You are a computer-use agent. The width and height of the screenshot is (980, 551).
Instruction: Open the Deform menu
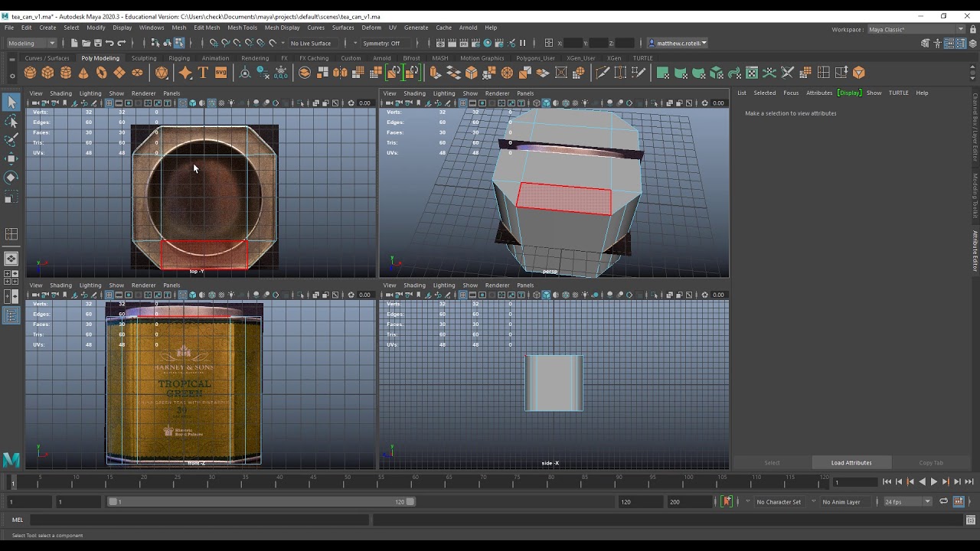pyautogui.click(x=371, y=28)
